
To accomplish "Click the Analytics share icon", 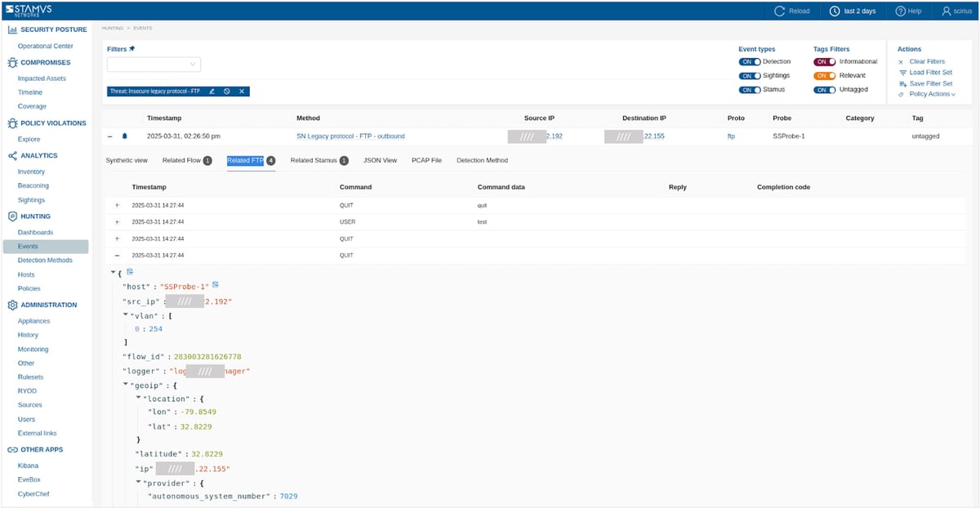I will [x=12, y=155].
